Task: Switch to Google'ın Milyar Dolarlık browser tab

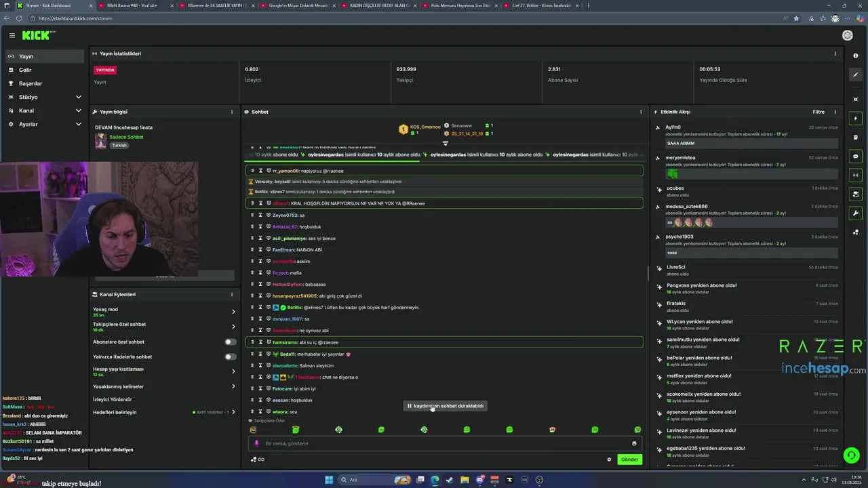Action: tap(298, 5)
